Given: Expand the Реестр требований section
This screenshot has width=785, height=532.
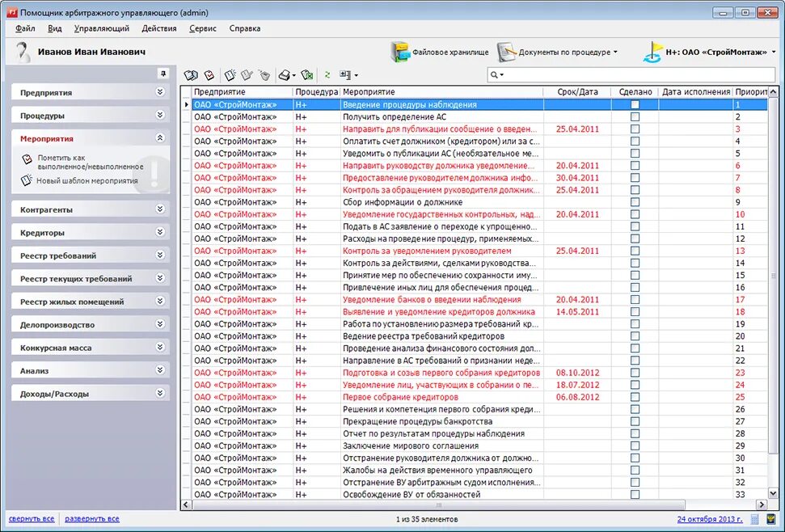Looking at the screenshot, I should click(160, 255).
